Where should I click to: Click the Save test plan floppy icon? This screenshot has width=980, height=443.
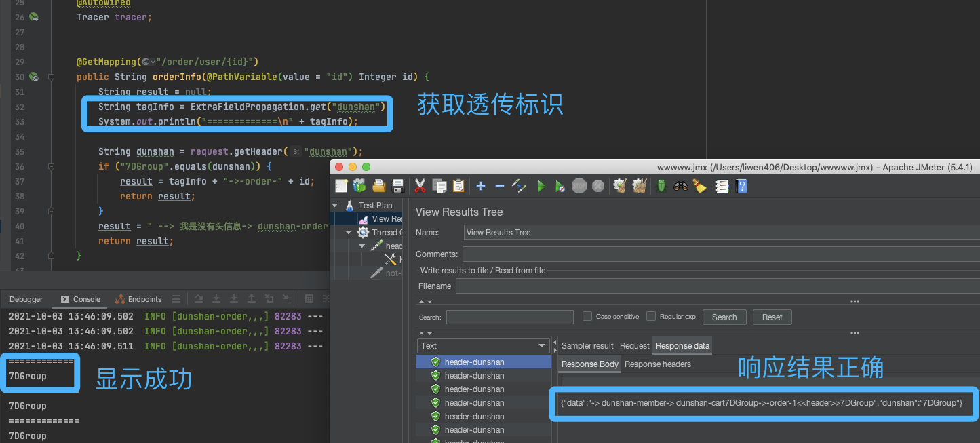coord(398,186)
